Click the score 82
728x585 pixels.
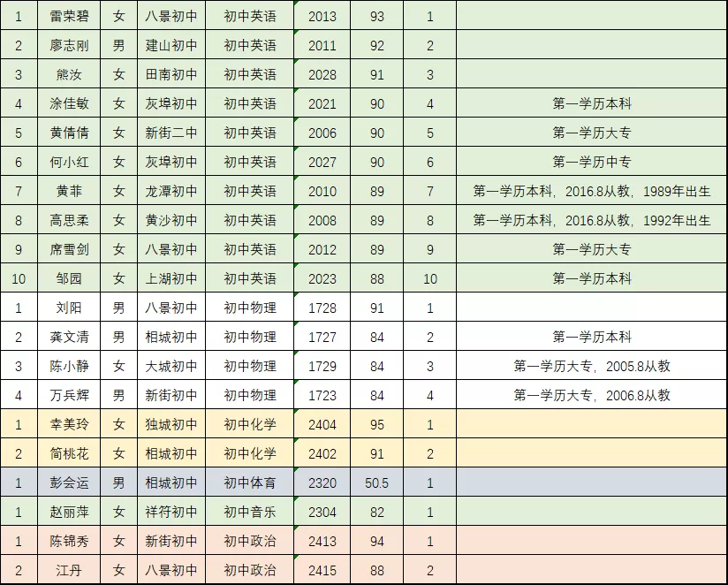click(377, 513)
